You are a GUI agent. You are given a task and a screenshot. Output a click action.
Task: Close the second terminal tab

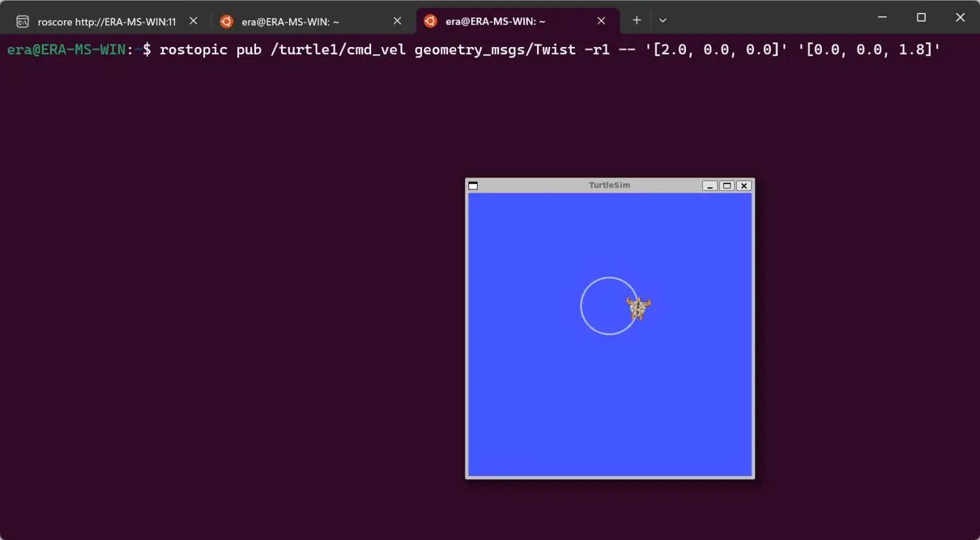click(x=397, y=21)
